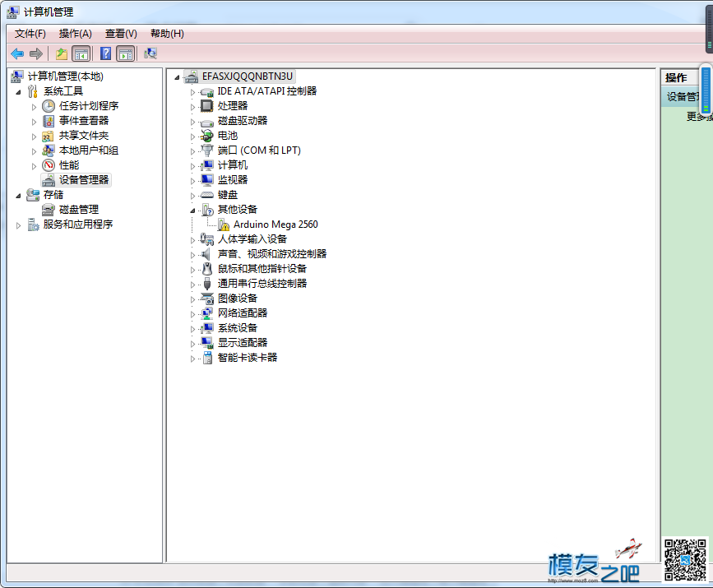Expand the 任务计划程序 node arrow
Image resolution: width=713 pixels, height=588 pixels.
pos(34,108)
